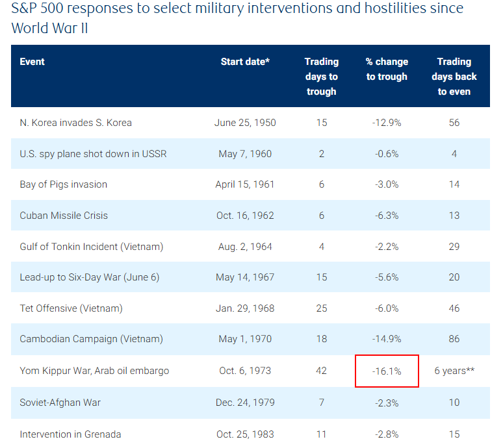
Task: Click the Trading days to trough header
Action: (x=322, y=77)
